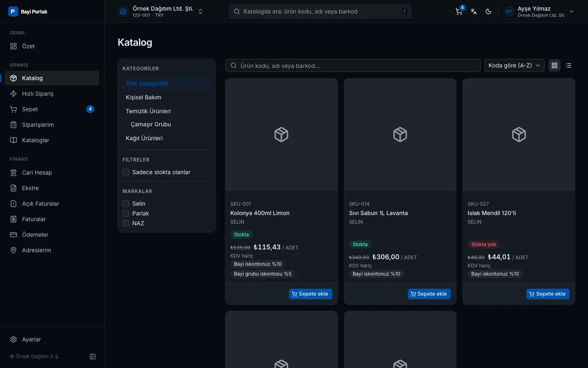The image size is (588, 368).
Task: Add Kolonya 400ml Limon to cart
Action: coord(311,294)
